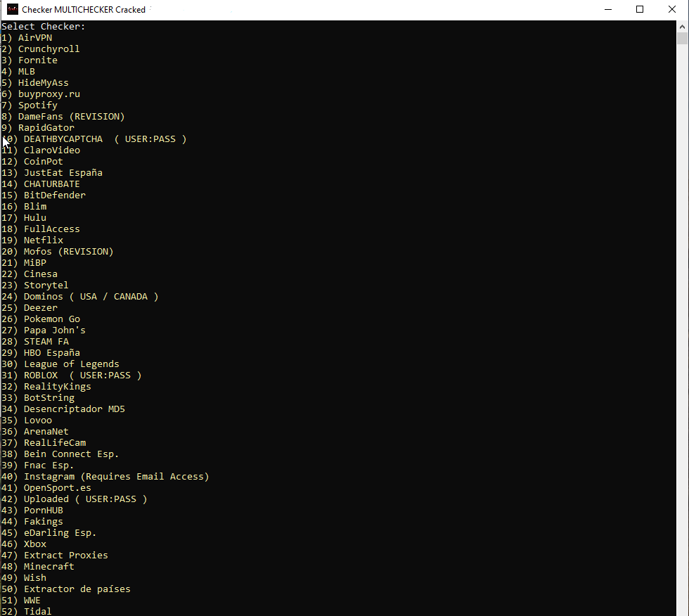Click the '21) MiBP' line
The height and width of the screenshot is (616, 689).
[x=24, y=263]
